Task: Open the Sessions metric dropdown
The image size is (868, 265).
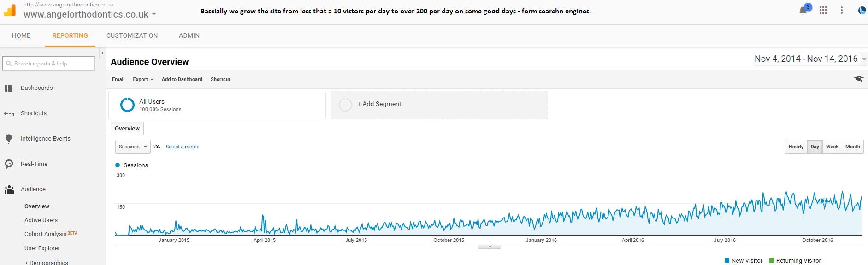Action: click(x=133, y=147)
